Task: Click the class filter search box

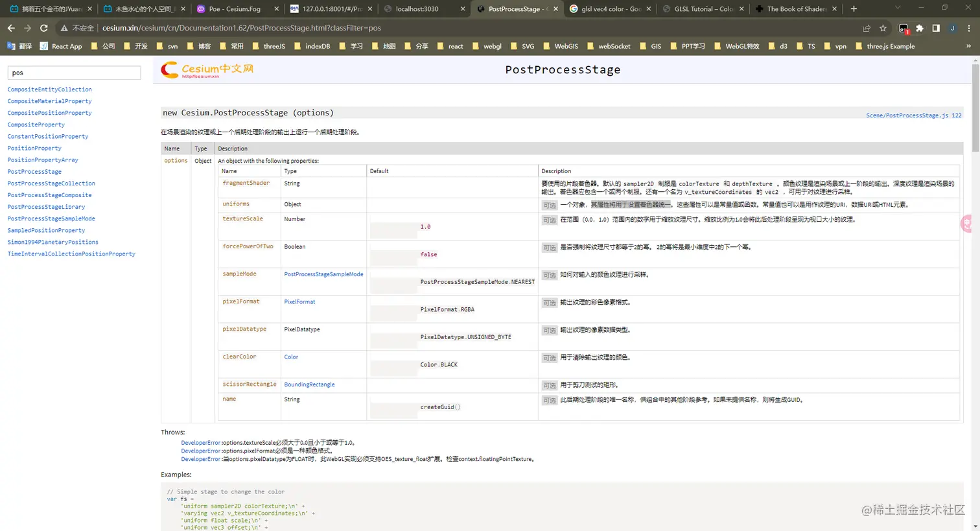Action: pyautogui.click(x=74, y=73)
